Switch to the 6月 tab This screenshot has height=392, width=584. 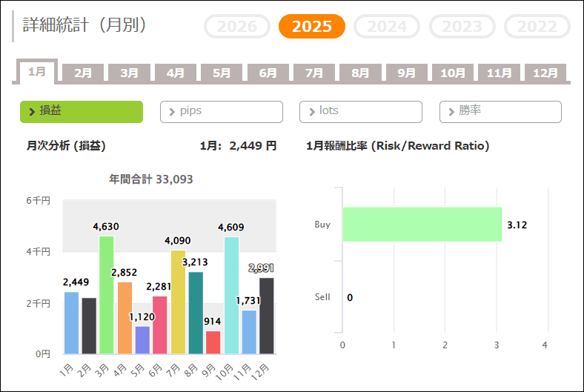pos(268,73)
